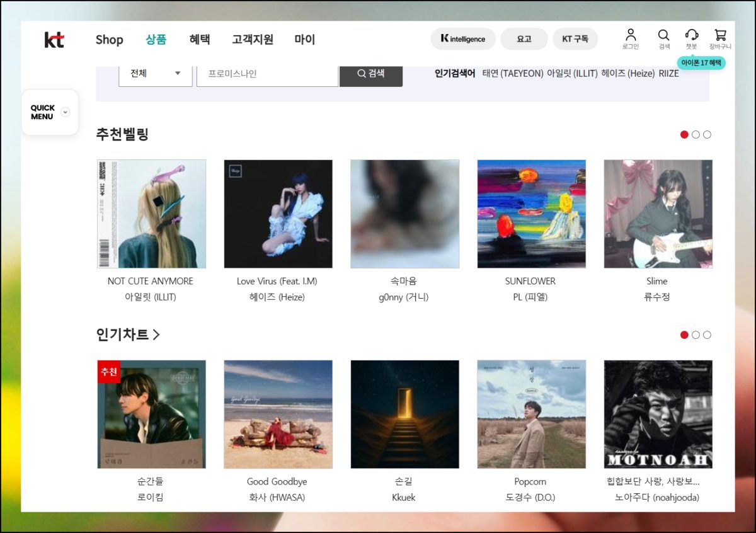The image size is (756, 533).
Task: Click the 프로미스나인 search input field
Action: click(x=267, y=74)
